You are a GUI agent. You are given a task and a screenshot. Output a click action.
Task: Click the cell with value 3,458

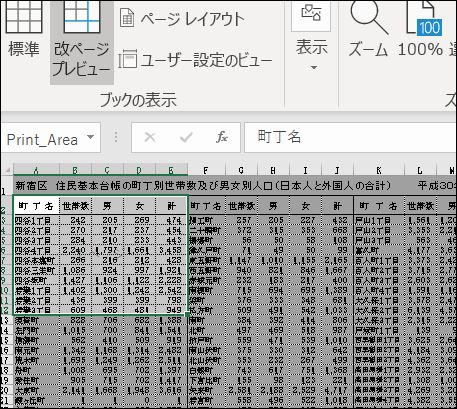tap(171, 250)
